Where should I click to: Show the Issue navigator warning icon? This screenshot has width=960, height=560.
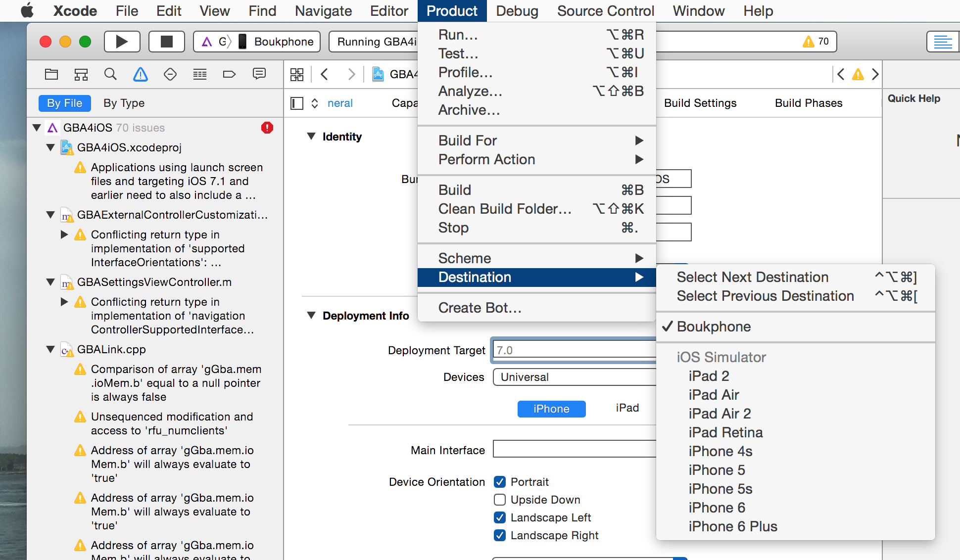[140, 74]
